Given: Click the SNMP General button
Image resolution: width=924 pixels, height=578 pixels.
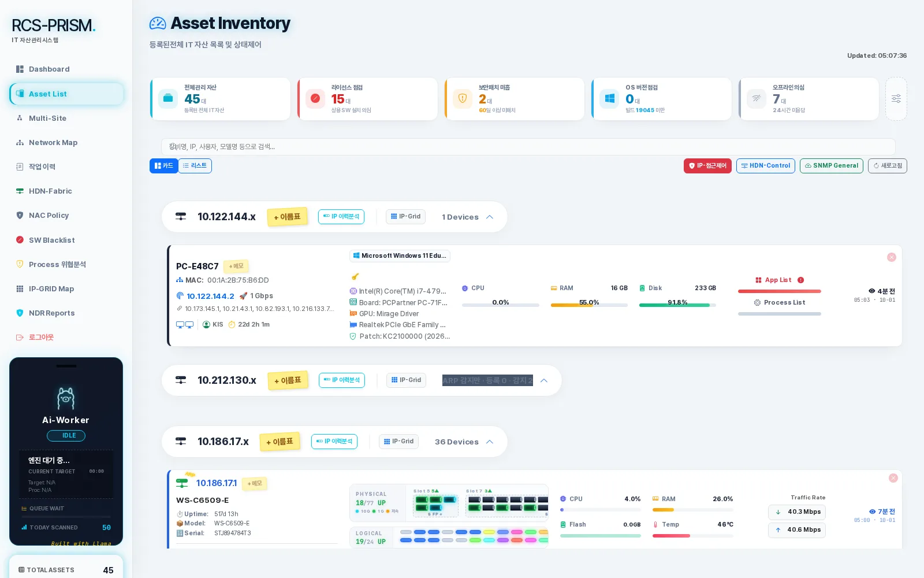Looking at the screenshot, I should (x=832, y=166).
